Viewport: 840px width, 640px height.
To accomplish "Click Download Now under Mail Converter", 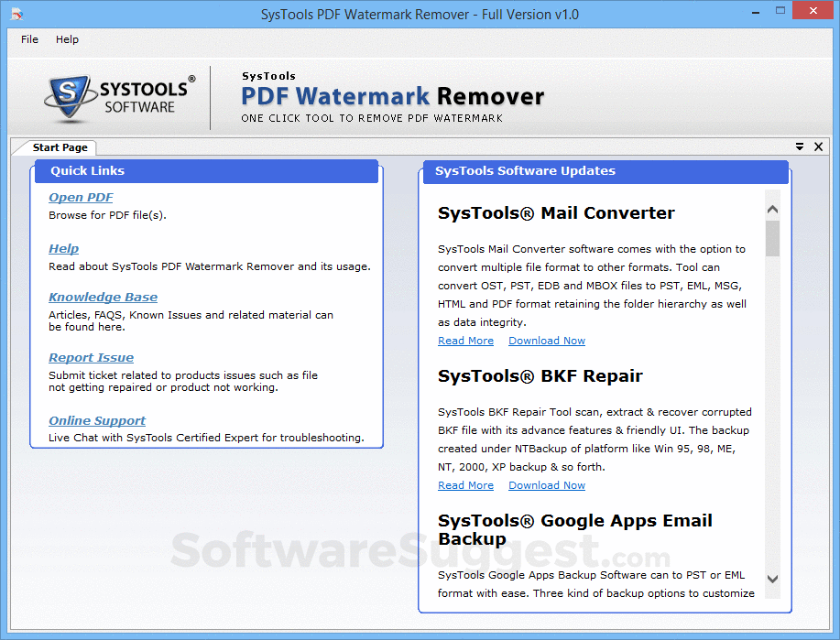I will point(547,341).
